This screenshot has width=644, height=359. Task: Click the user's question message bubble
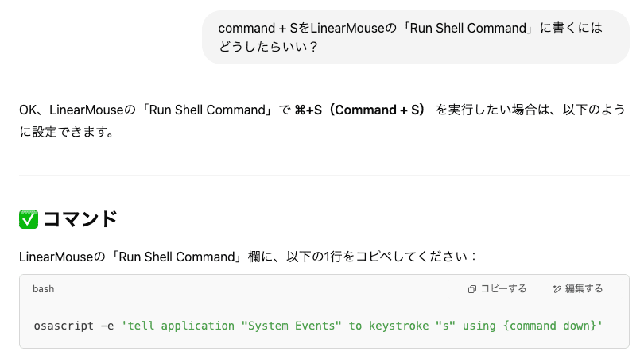pos(416,37)
